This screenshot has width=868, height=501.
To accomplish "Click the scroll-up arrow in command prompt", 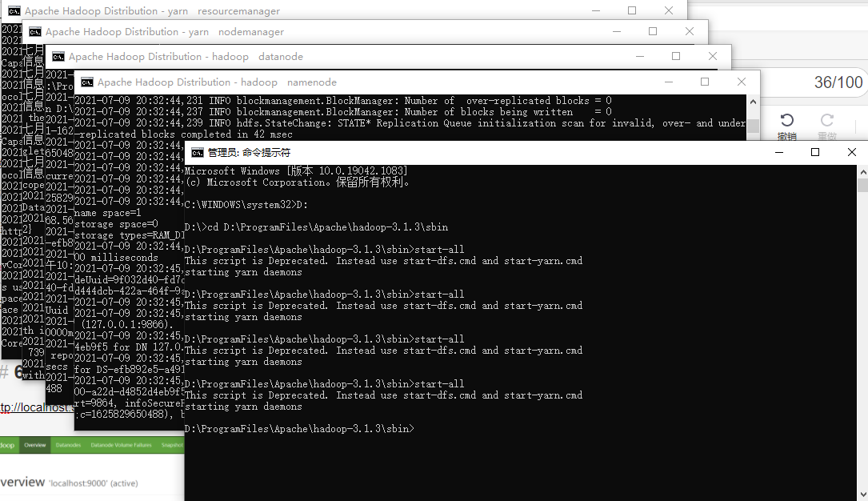I will coord(862,172).
